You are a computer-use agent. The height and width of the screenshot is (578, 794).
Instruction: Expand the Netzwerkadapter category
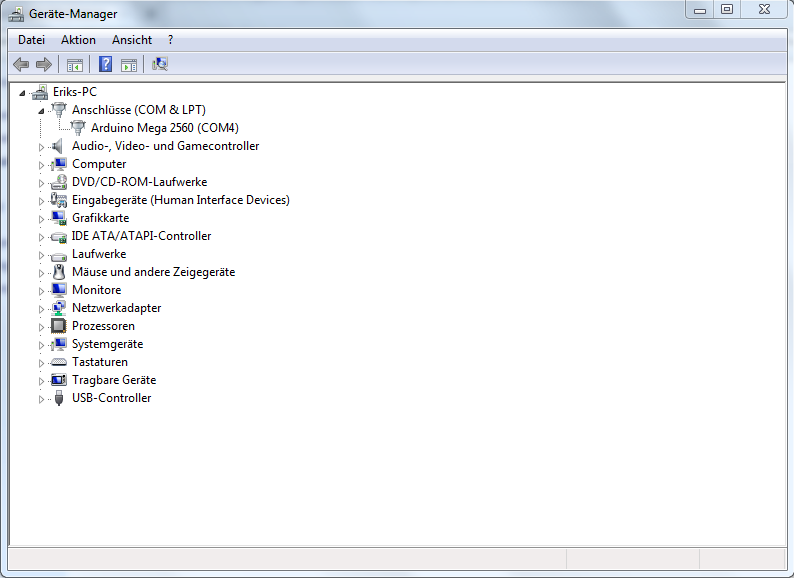(42, 309)
